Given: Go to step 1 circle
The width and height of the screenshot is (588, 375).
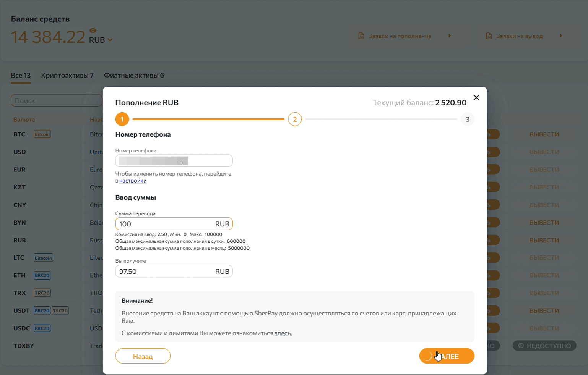Looking at the screenshot, I should click(122, 119).
